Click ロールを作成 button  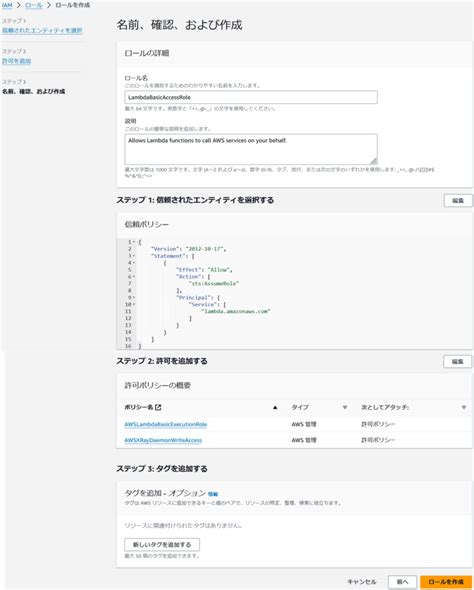point(446,582)
